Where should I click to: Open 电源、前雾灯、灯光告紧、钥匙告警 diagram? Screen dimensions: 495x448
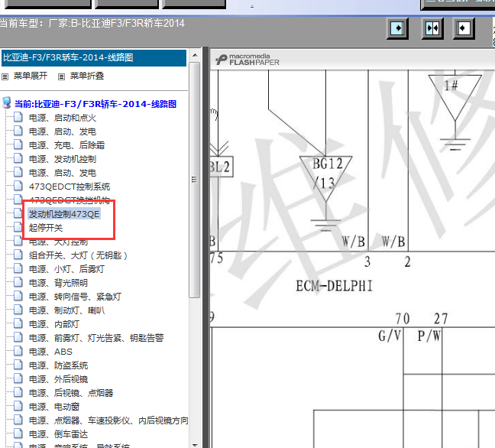(x=96, y=338)
